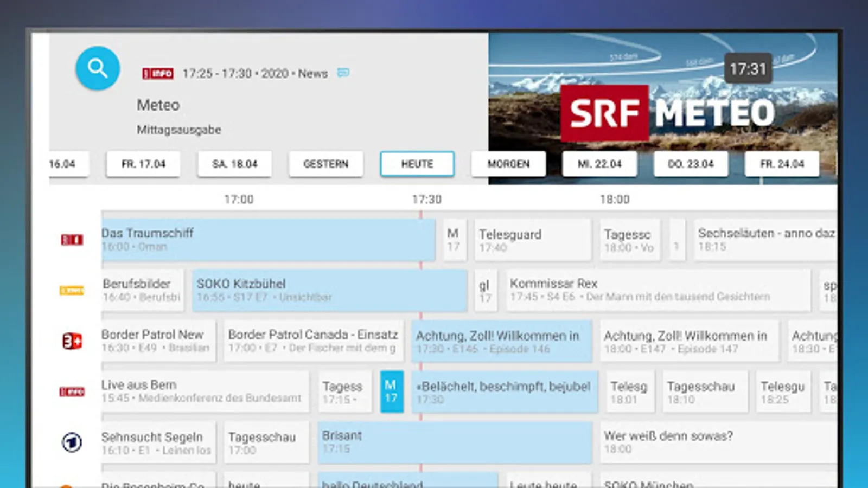Select the gl 17 entry before Kommissar Rex

(486, 290)
